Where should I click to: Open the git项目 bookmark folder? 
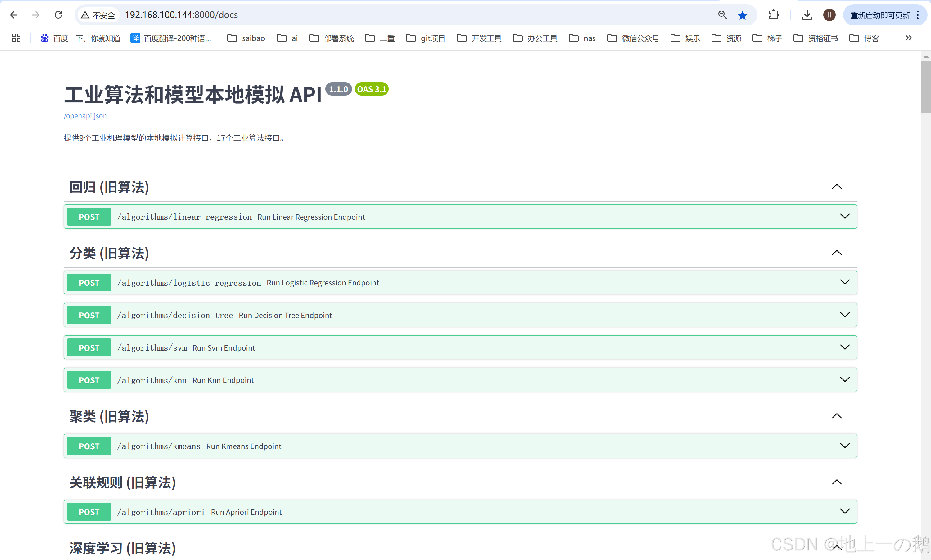click(x=426, y=38)
